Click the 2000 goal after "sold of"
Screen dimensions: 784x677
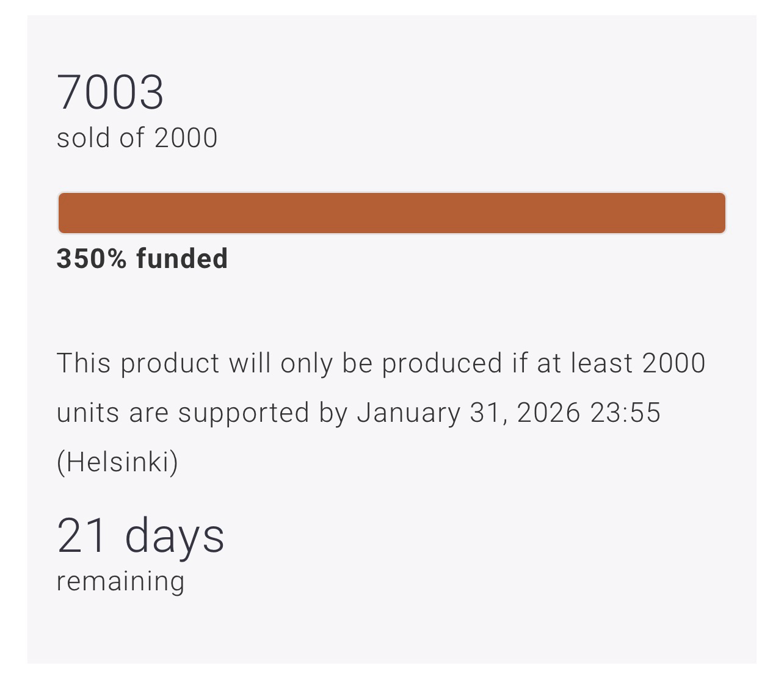[186, 137]
